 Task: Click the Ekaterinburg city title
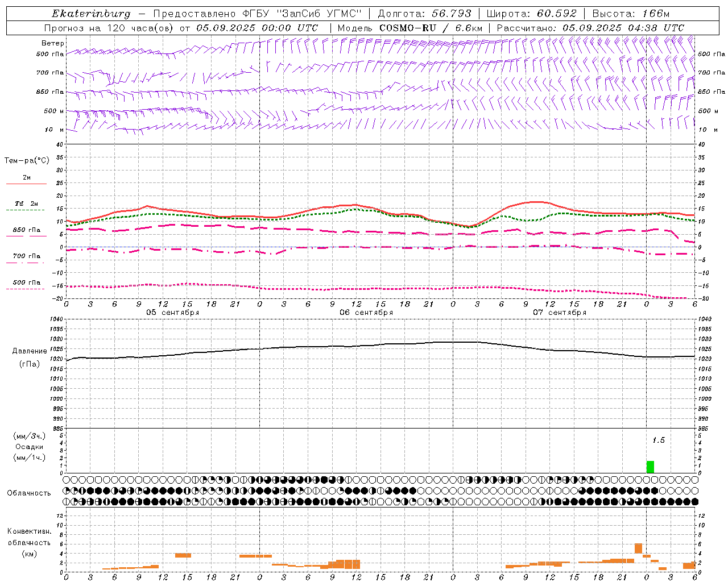tap(90, 14)
